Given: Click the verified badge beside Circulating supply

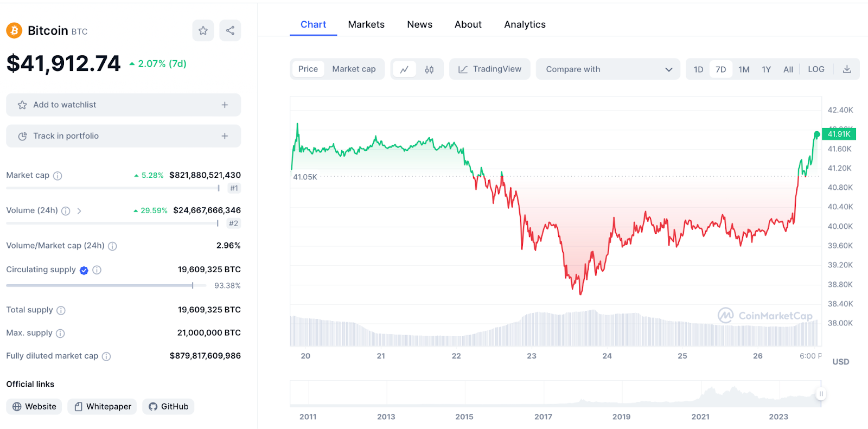Looking at the screenshot, I should [x=84, y=270].
